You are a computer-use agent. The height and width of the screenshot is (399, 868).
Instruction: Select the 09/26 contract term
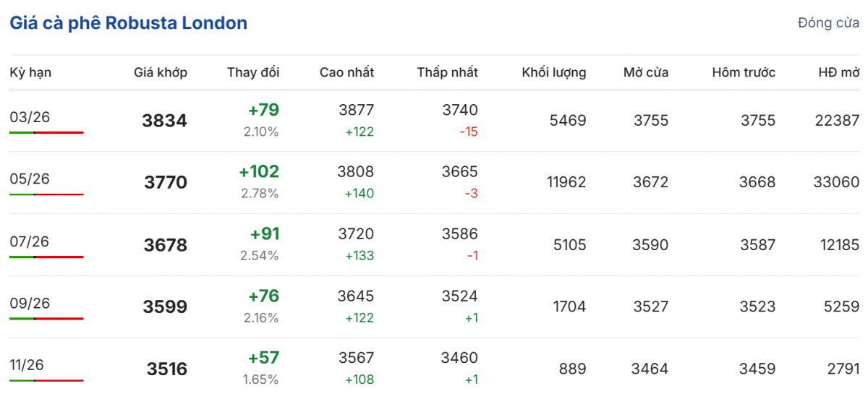30,304
